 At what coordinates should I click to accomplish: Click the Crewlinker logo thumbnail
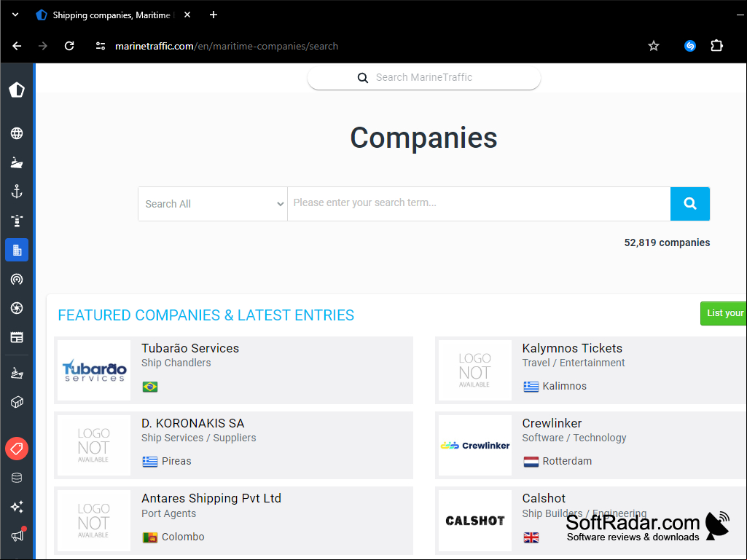click(475, 445)
